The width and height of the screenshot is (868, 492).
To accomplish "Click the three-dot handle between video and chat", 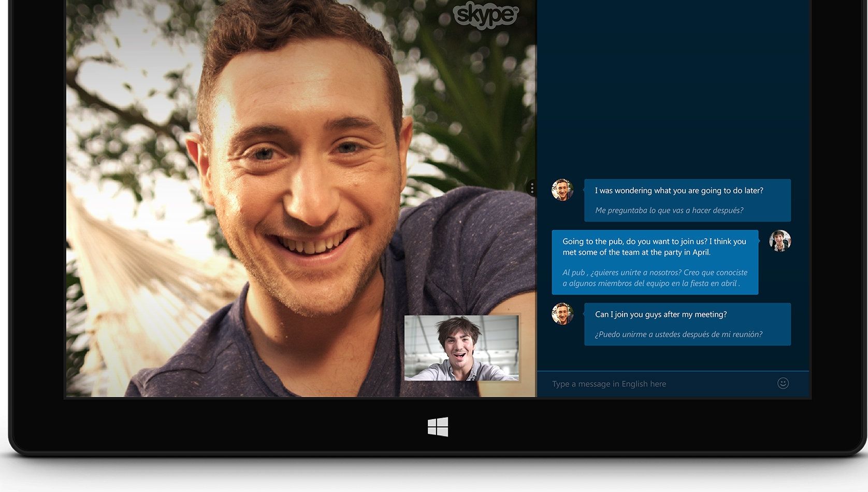I will tap(532, 188).
